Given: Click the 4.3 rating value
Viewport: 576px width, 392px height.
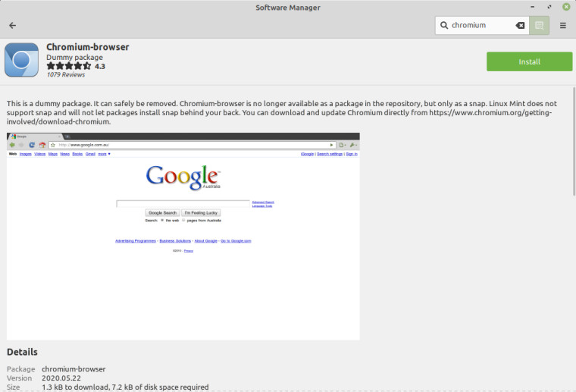Looking at the screenshot, I should tap(100, 67).
